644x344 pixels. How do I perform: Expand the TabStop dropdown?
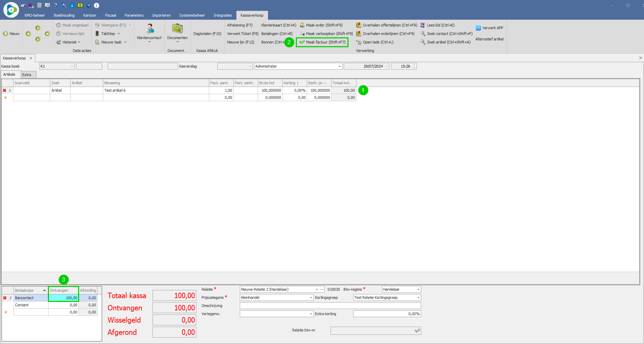tap(119, 34)
